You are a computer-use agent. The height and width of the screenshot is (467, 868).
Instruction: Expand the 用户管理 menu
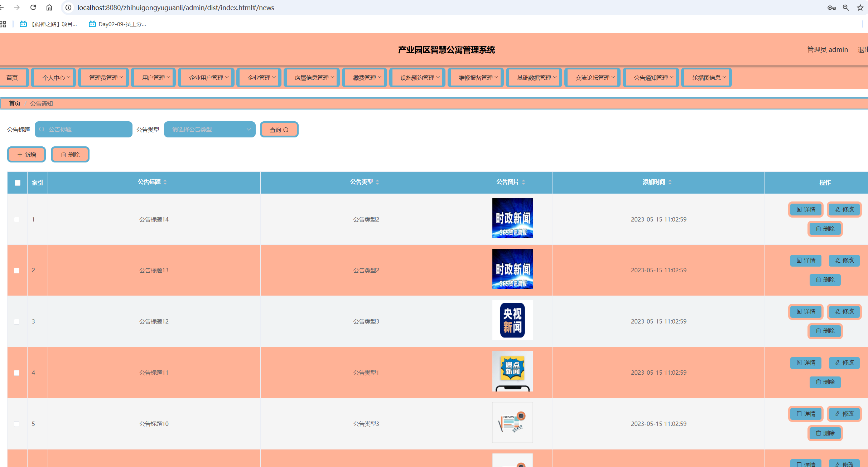pos(153,78)
